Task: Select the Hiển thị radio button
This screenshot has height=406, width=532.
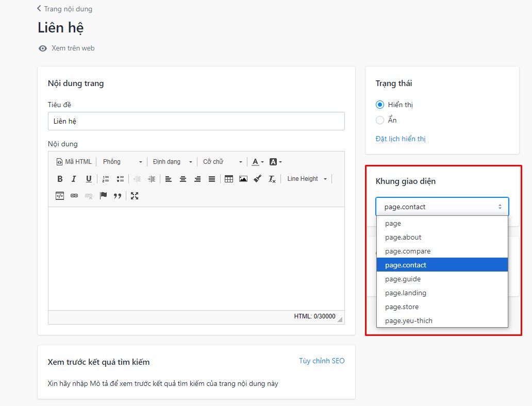Action: [380, 105]
